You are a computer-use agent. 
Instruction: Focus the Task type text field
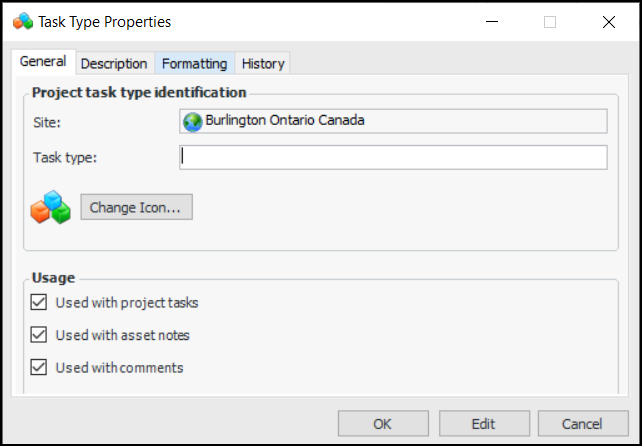pos(393,157)
